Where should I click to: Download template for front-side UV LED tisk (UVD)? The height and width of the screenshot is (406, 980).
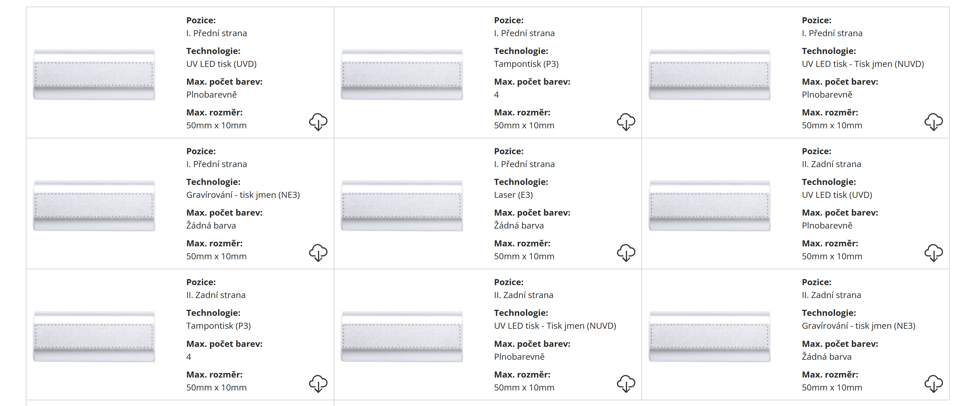click(x=318, y=122)
